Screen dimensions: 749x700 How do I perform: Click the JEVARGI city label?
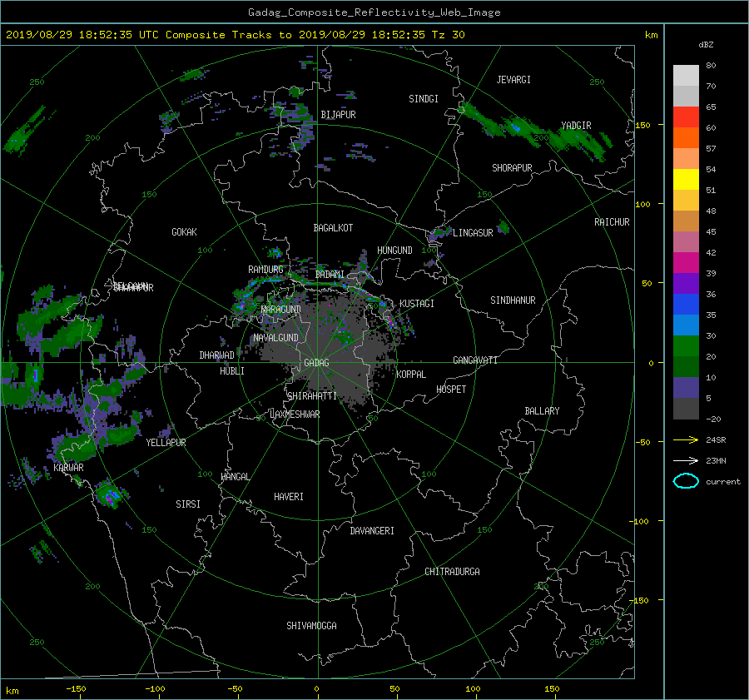click(513, 80)
